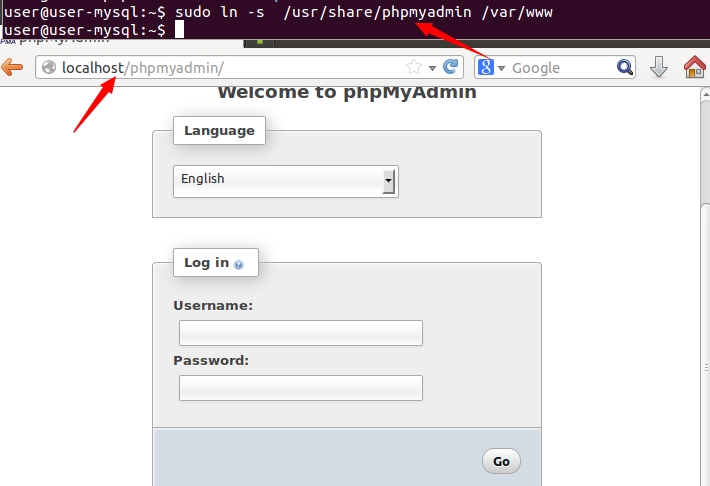Focus the localhost/phpmyadmin address bar

[x=249, y=67]
